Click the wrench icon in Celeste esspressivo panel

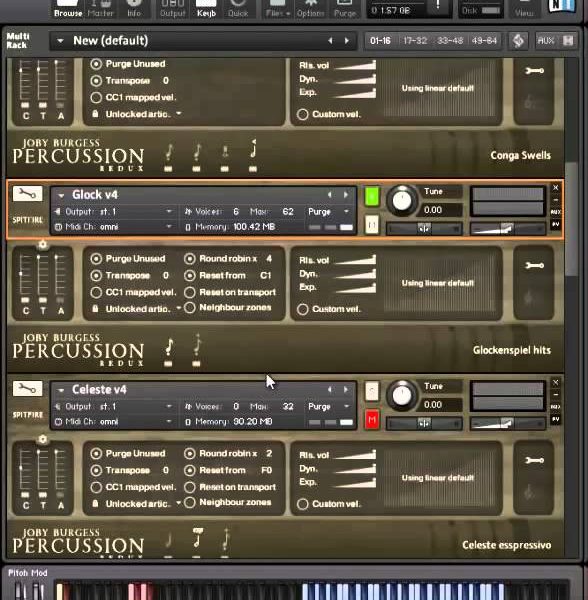coord(534,460)
